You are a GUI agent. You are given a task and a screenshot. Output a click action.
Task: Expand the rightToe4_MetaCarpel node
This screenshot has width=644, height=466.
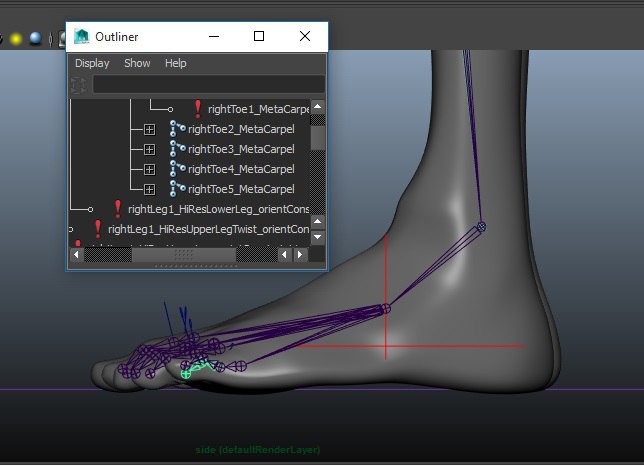[x=150, y=169]
